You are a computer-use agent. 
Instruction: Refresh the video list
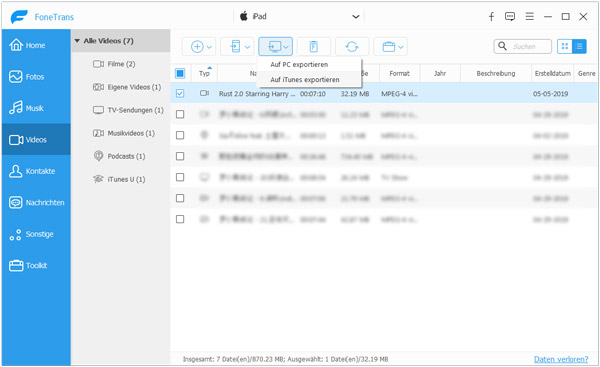(x=352, y=47)
